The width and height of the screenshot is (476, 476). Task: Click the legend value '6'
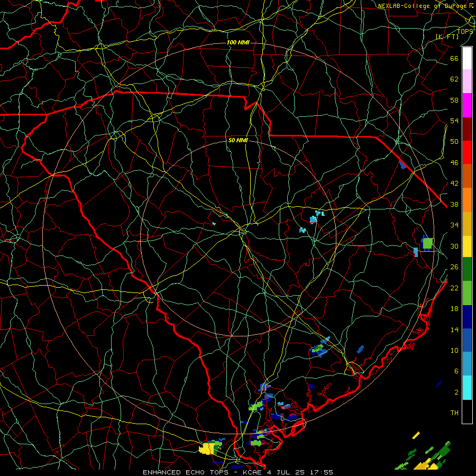coord(456,371)
